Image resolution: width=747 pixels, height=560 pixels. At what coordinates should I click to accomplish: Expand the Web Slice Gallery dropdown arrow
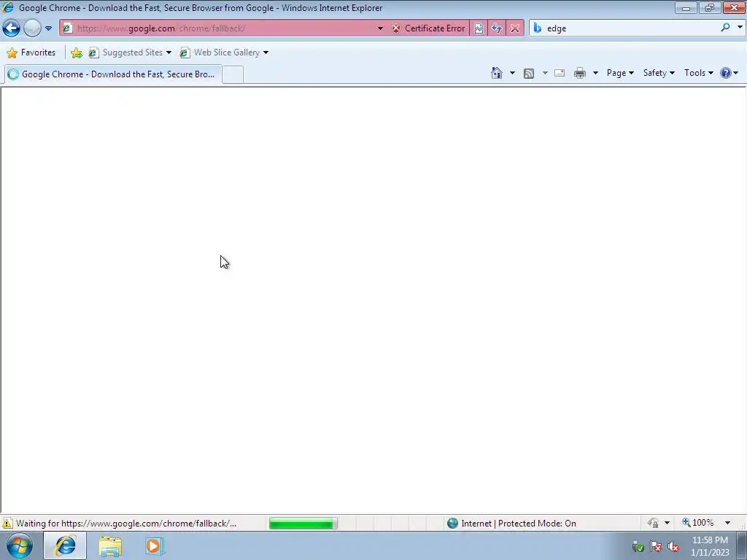click(266, 52)
